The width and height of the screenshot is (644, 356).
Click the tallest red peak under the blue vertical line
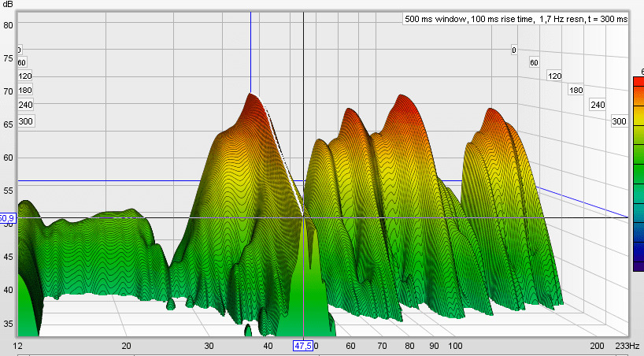pyautogui.click(x=251, y=98)
